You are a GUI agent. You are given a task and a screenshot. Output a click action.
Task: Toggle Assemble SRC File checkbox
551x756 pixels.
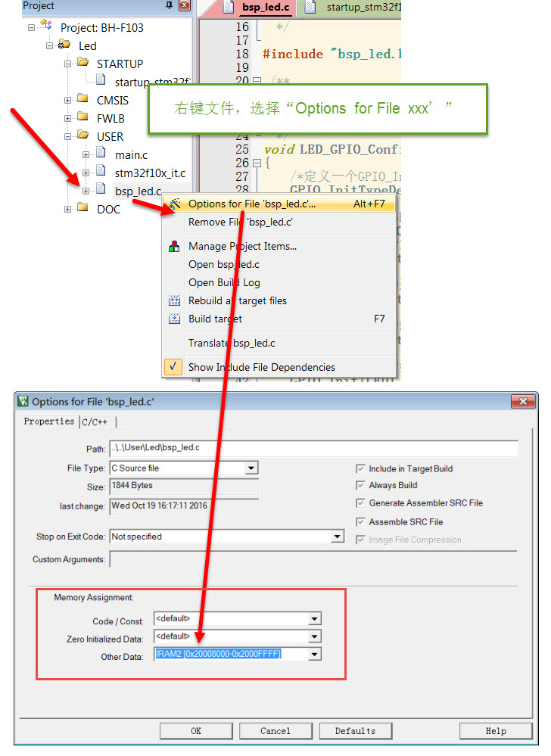click(x=360, y=521)
